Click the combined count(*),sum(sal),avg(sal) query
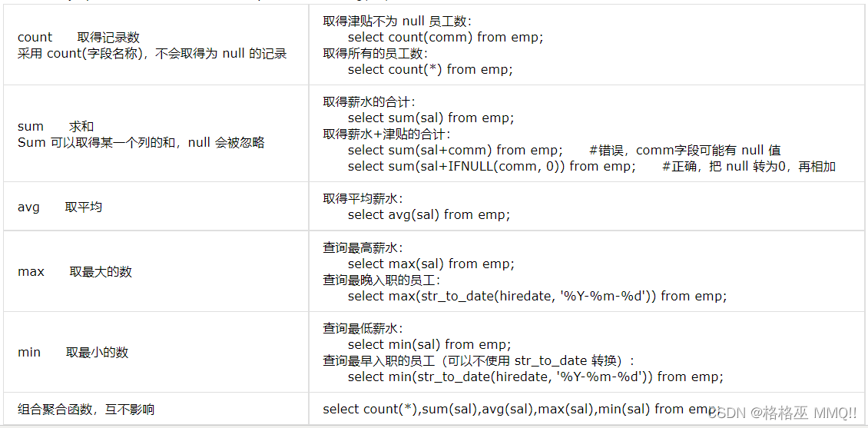 520,410
